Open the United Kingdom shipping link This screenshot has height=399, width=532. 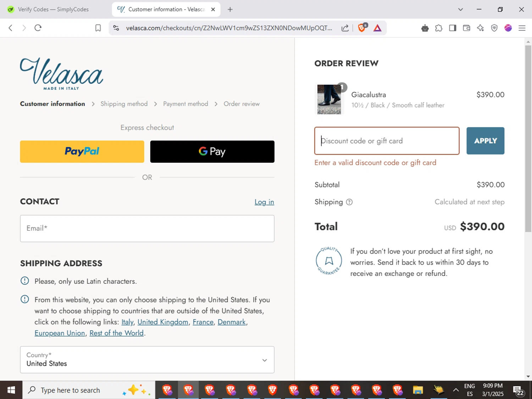(163, 322)
